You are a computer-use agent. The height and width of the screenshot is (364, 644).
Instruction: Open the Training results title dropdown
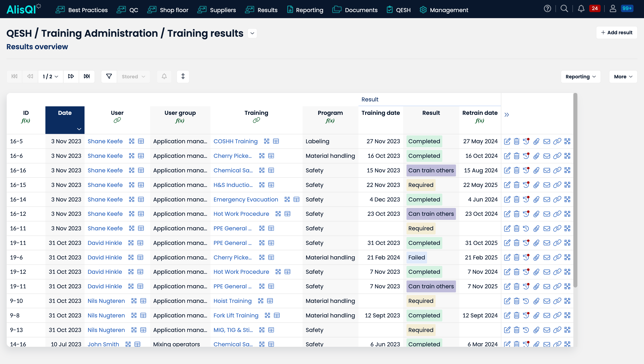pyautogui.click(x=252, y=33)
